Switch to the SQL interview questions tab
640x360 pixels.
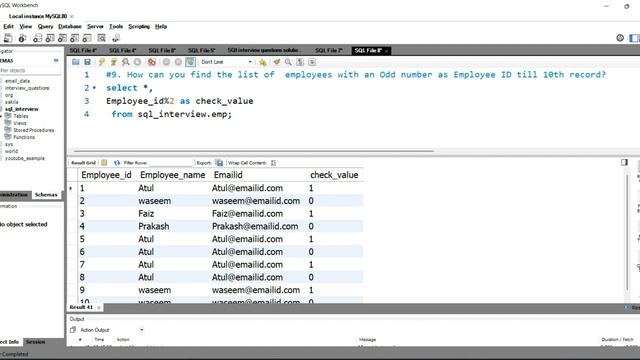coord(263,50)
